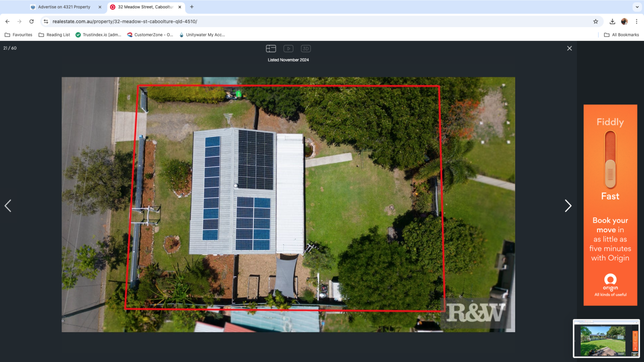Open Chrome downloads
This screenshot has height=362, width=644.
[612, 22]
